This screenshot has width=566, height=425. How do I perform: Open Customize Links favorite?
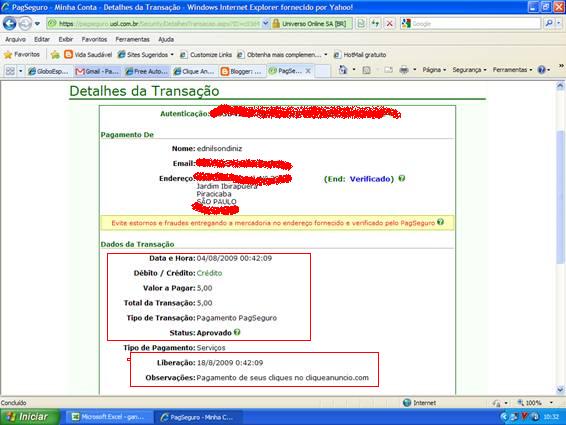(x=206, y=55)
